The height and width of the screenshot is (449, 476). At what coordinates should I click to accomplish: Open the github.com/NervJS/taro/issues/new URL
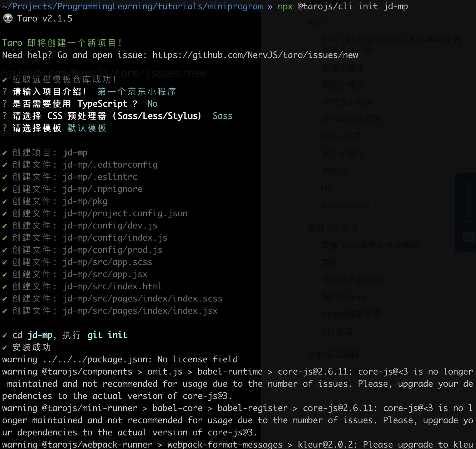point(255,55)
